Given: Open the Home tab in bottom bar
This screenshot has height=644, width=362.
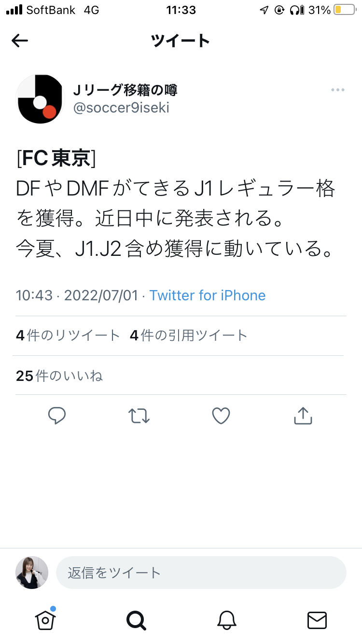Looking at the screenshot, I should point(45,620).
